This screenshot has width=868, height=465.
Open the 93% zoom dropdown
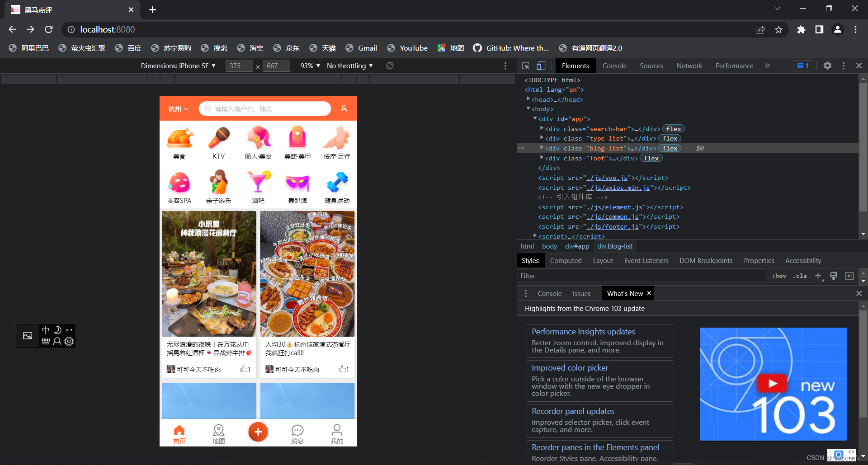(x=310, y=66)
